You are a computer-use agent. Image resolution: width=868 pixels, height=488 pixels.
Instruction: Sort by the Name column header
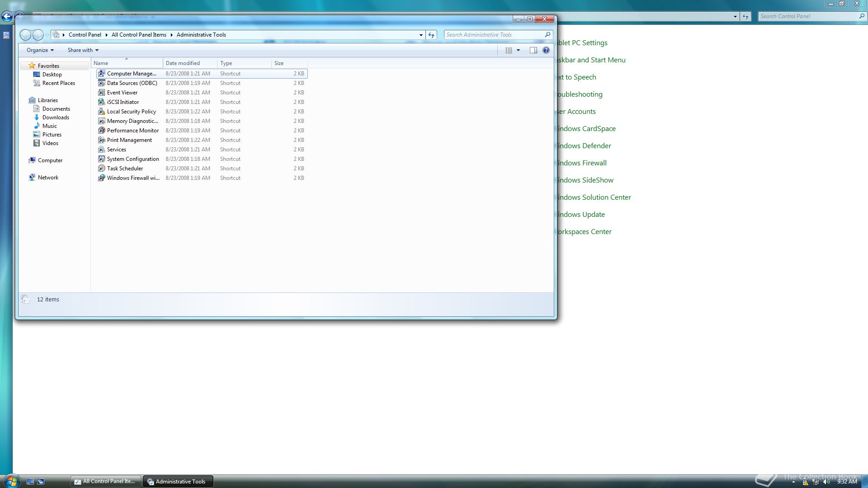click(127, 63)
